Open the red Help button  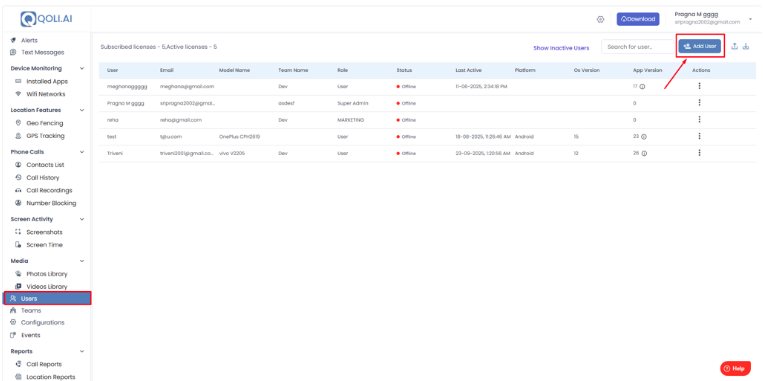[x=735, y=369]
